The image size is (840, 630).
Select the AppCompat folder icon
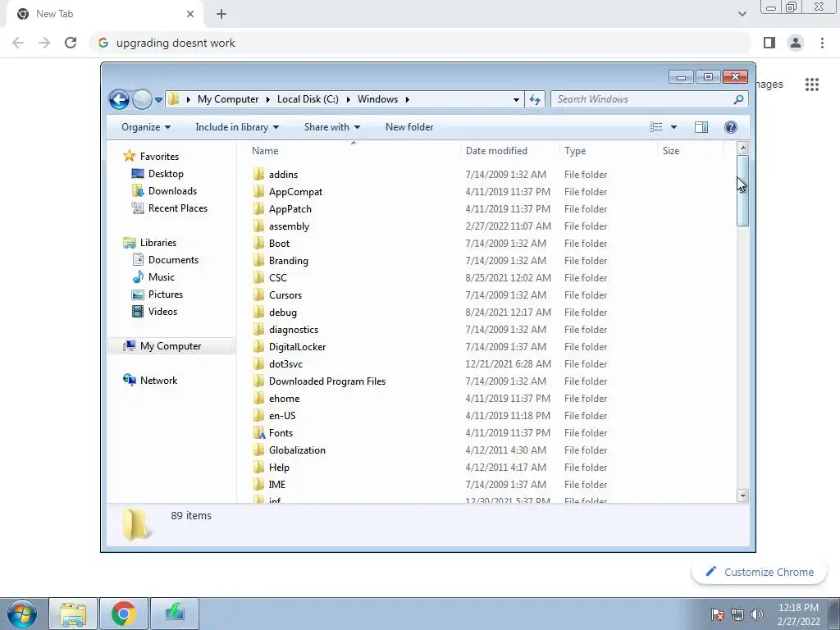[x=258, y=191]
